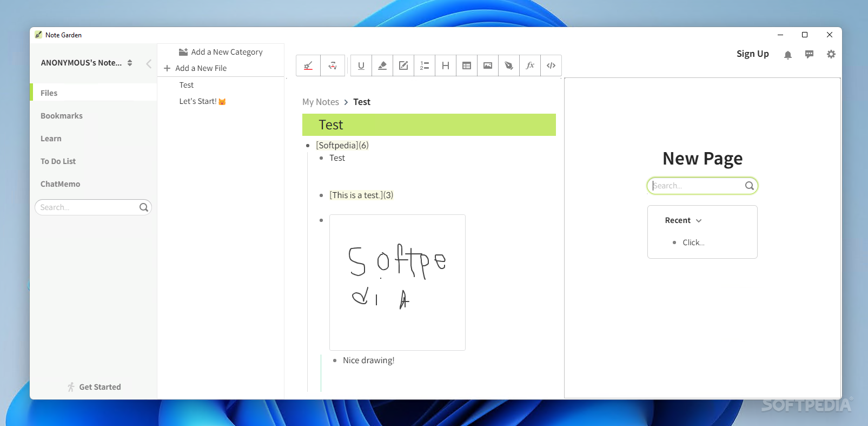
Task: Click the Get Started walking figure icon
Action: tap(71, 387)
